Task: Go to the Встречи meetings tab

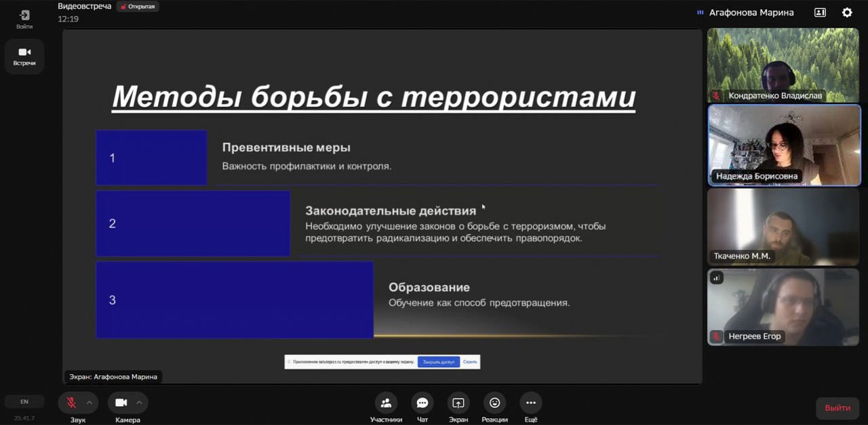Action: pos(24,56)
